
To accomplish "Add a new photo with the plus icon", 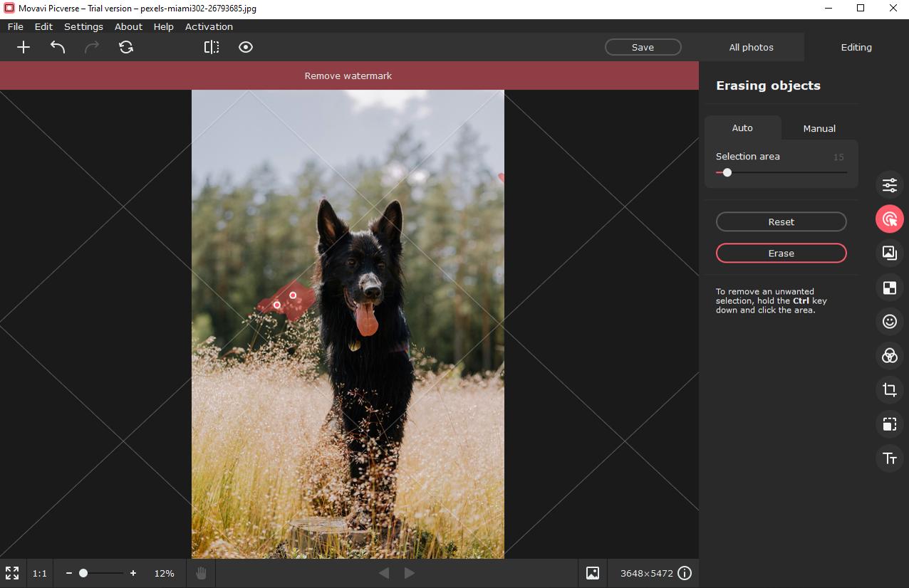I will [x=24, y=47].
